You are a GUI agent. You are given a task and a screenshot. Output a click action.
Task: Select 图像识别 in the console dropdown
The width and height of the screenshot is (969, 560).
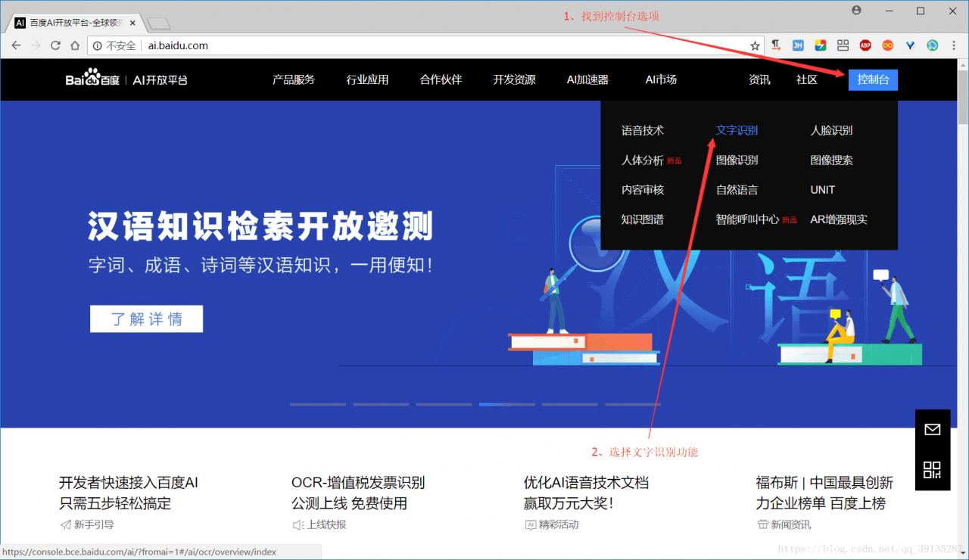[x=737, y=160]
